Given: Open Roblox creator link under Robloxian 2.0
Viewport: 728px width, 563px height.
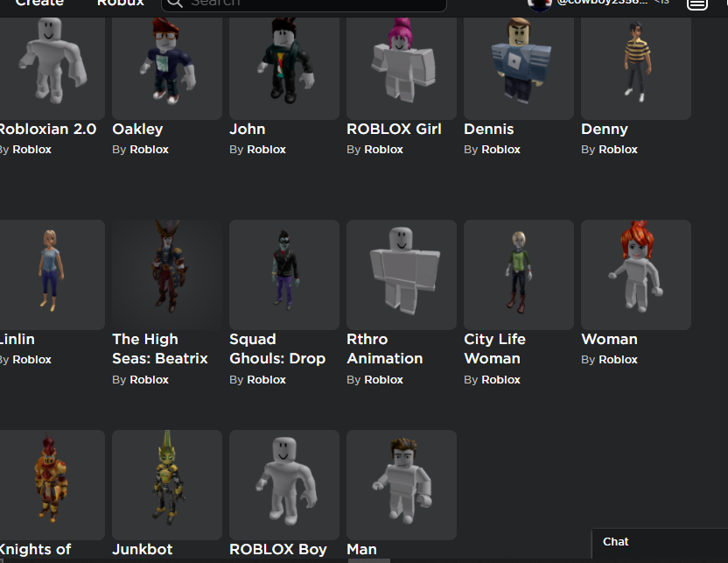Looking at the screenshot, I should pyautogui.click(x=32, y=150).
